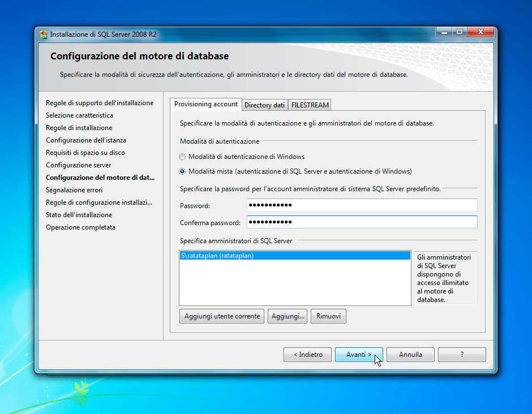Go back with the Indietro button
The width and height of the screenshot is (532, 414).
[308, 355]
